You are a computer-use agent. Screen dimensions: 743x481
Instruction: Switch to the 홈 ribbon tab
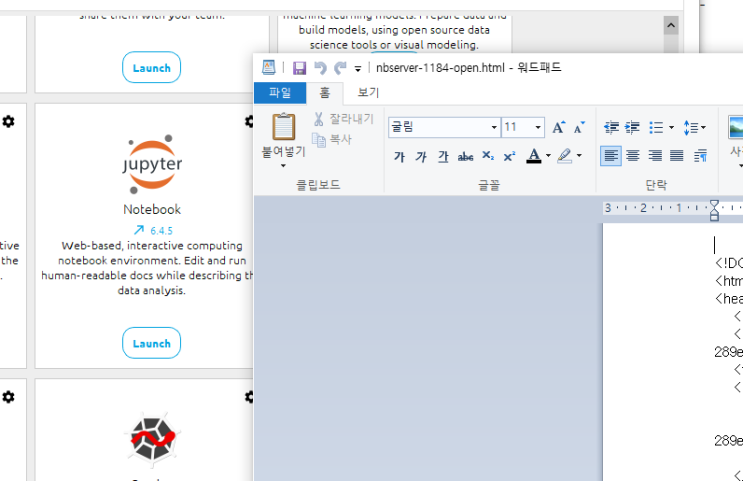pos(325,92)
